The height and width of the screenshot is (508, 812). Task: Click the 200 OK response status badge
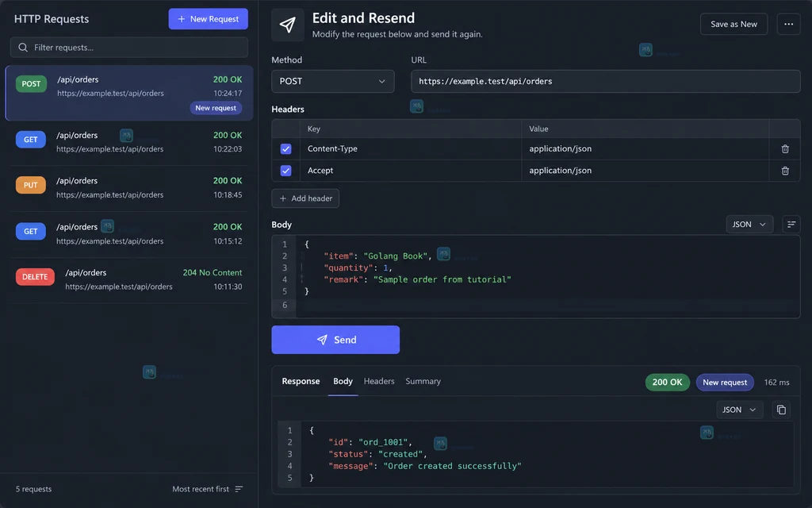click(667, 383)
